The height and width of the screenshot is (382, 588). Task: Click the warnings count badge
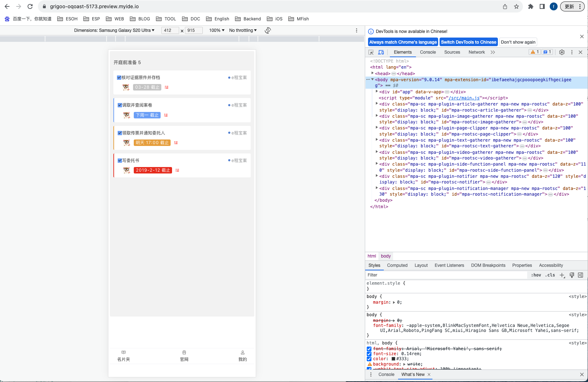coord(535,52)
